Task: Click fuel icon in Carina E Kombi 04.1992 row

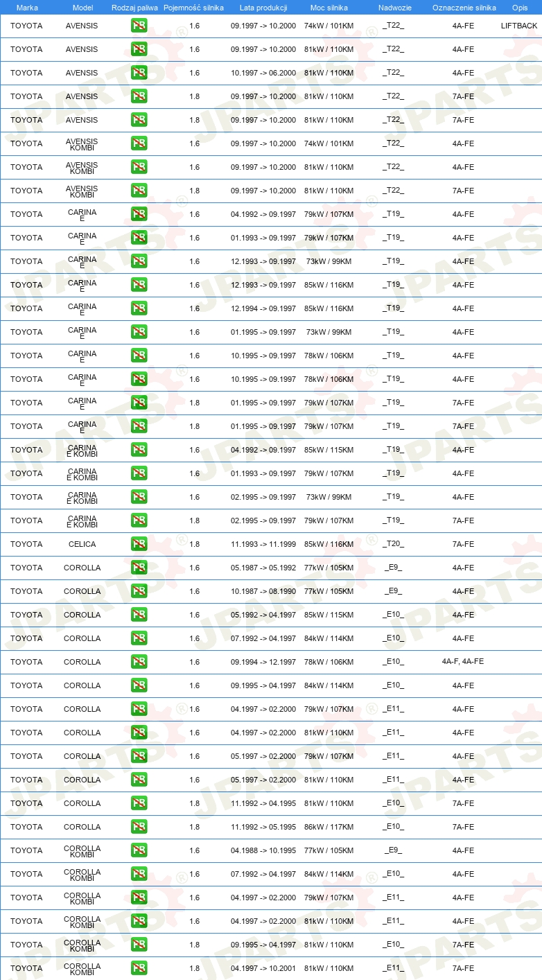Action: click(x=139, y=450)
